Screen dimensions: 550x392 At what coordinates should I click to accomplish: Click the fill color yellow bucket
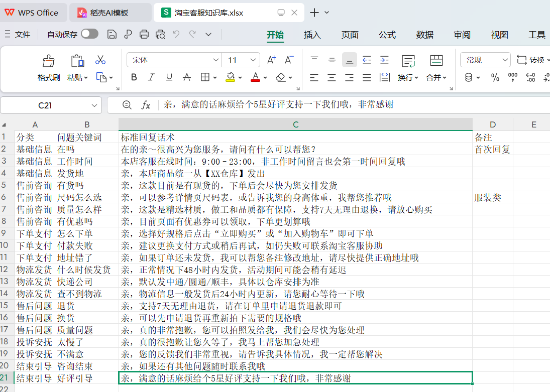(230, 77)
